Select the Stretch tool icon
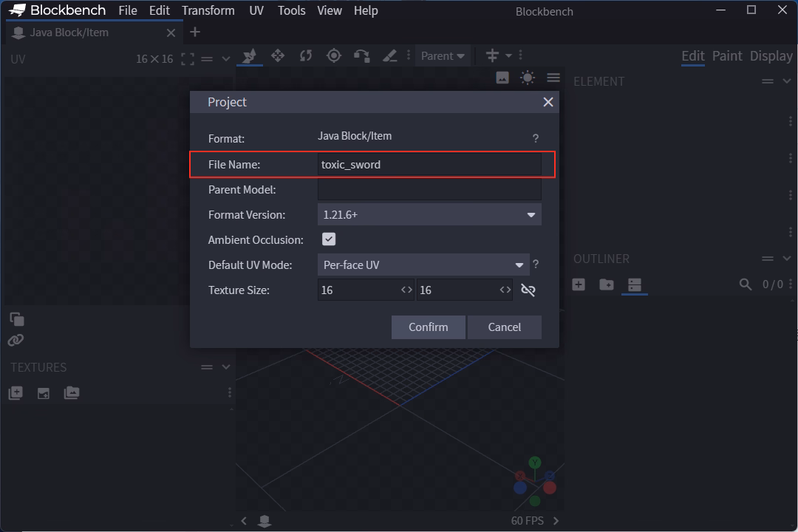Screen dimensions: 798x532 pos(390,55)
